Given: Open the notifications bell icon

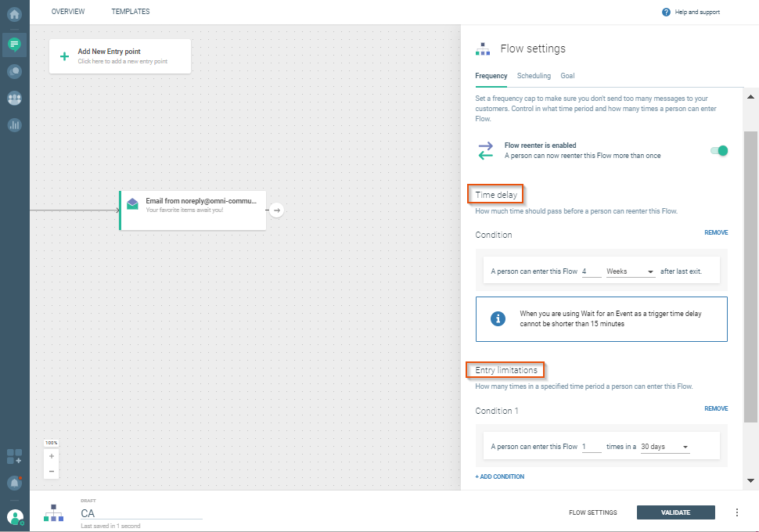Looking at the screenshot, I should click(x=14, y=483).
